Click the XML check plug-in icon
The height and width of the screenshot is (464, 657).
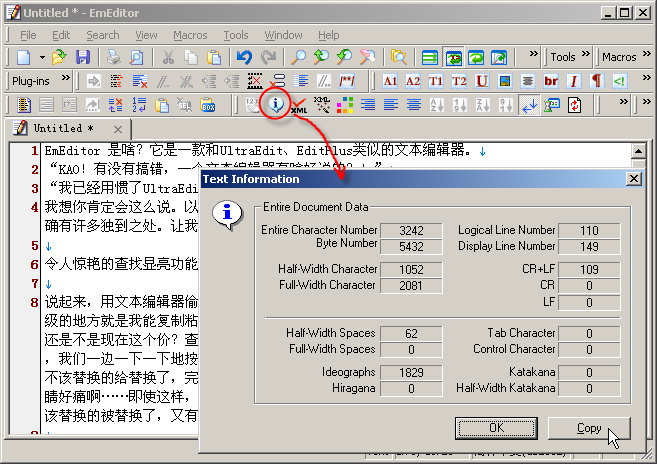point(299,105)
